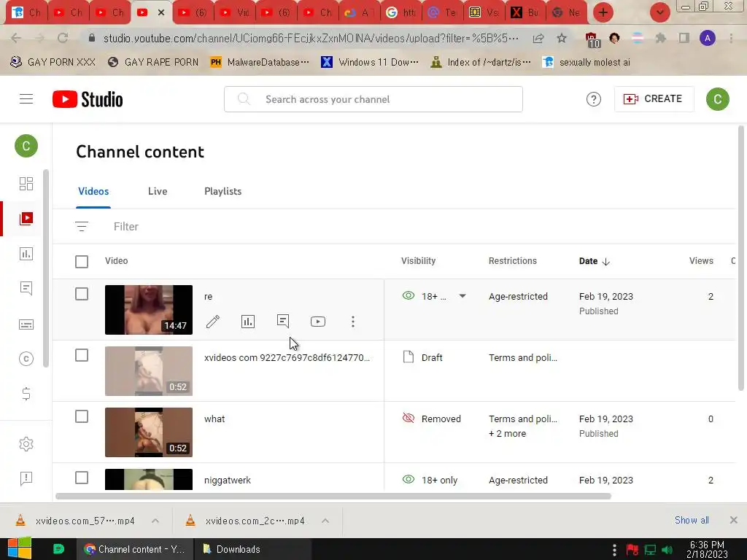Click the Visibility column header
Image resolution: width=747 pixels, height=560 pixels.
(418, 260)
